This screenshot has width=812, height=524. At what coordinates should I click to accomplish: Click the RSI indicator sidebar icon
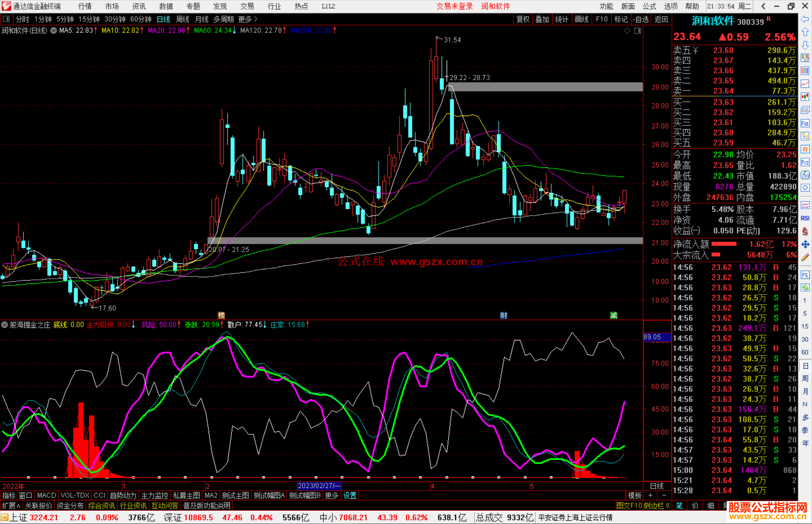pyautogui.click(x=805, y=218)
